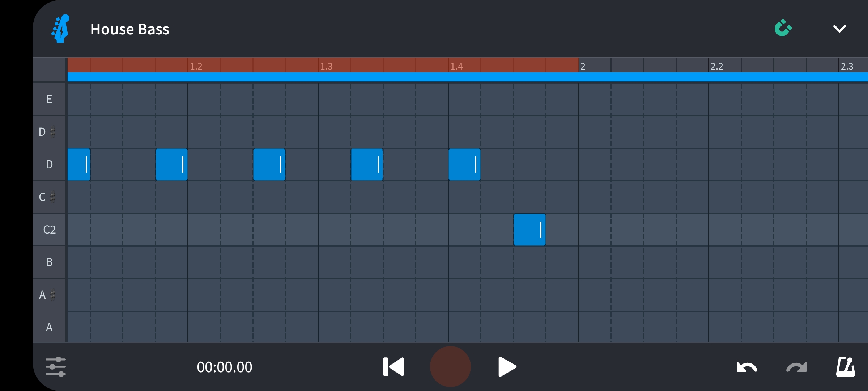
Task: Select the C2 note in the grid
Action: 529,230
